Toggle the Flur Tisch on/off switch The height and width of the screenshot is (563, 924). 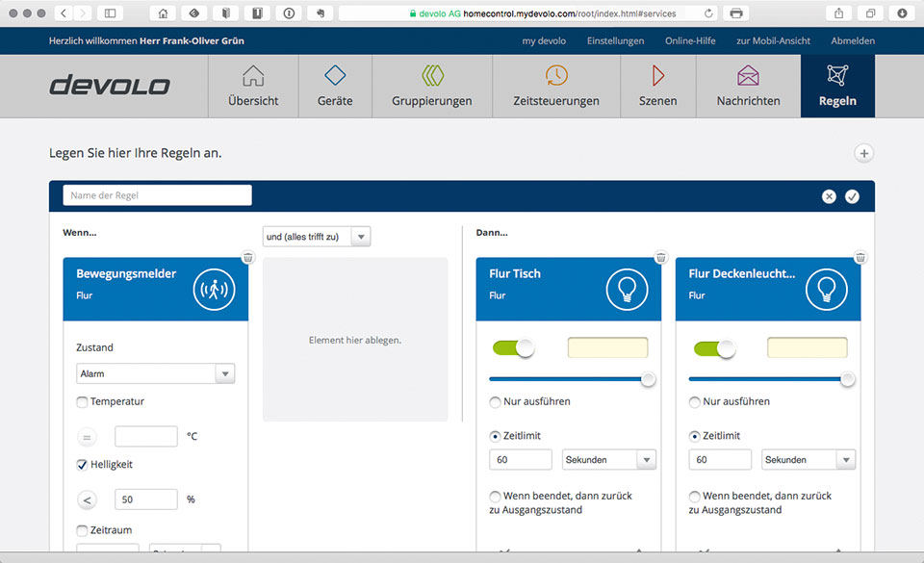pyautogui.click(x=513, y=348)
